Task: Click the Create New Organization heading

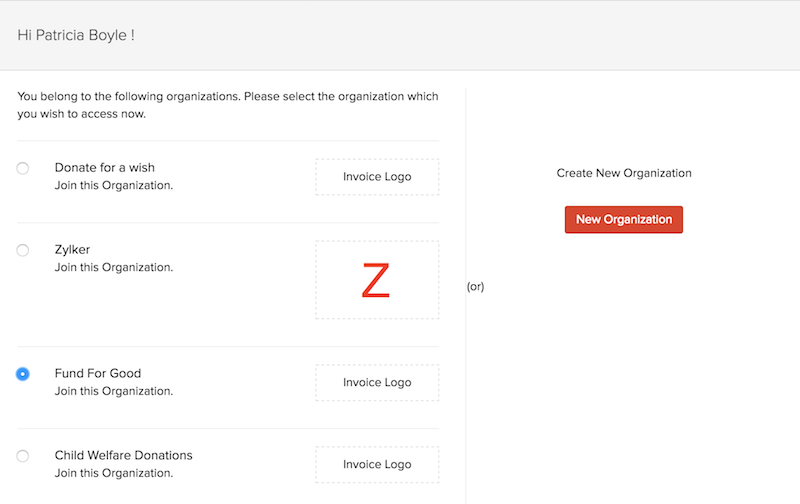Action: click(x=624, y=174)
